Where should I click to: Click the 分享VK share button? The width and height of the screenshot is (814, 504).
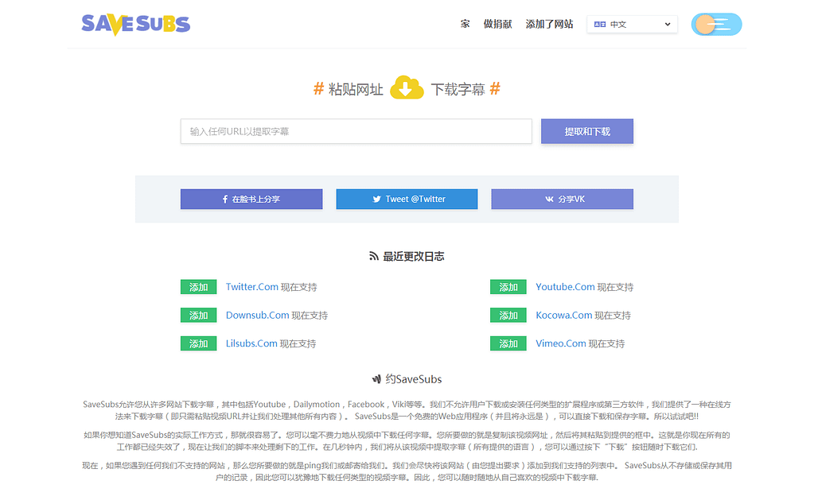tap(563, 199)
